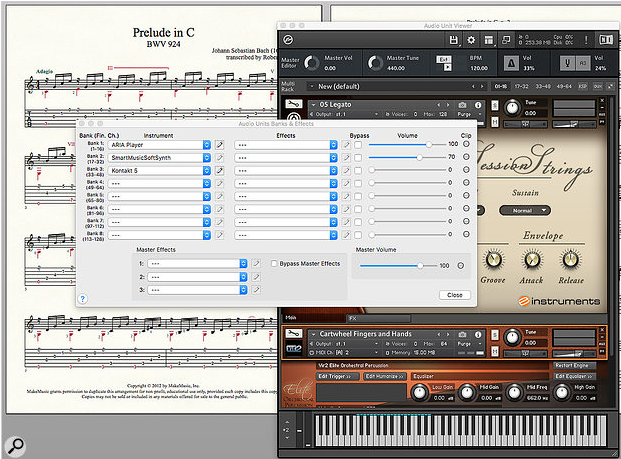
Task: Click info icon on 05 Legato header
Action: pyautogui.click(x=478, y=105)
